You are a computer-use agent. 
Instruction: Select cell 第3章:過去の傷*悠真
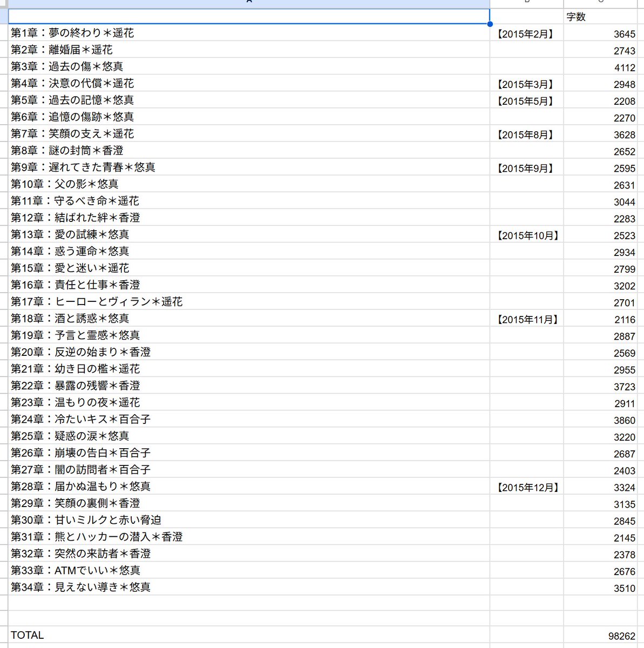point(249,66)
